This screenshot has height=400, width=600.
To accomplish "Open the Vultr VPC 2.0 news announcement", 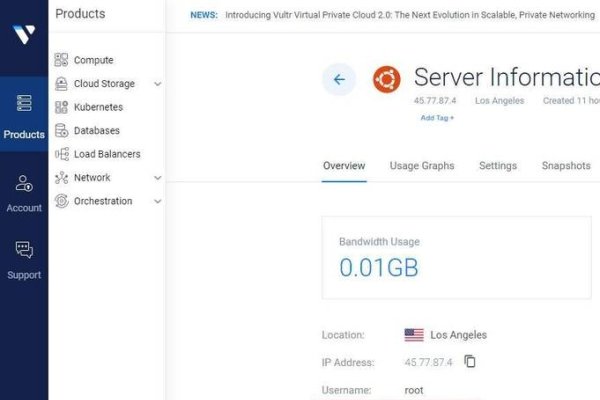I will click(410, 15).
